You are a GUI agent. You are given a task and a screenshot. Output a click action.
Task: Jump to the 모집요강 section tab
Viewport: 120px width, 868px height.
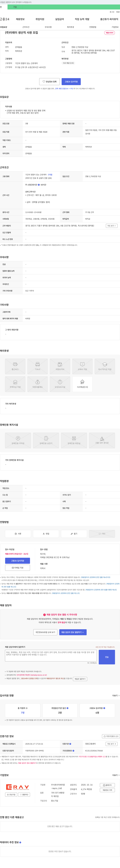[4, 27]
